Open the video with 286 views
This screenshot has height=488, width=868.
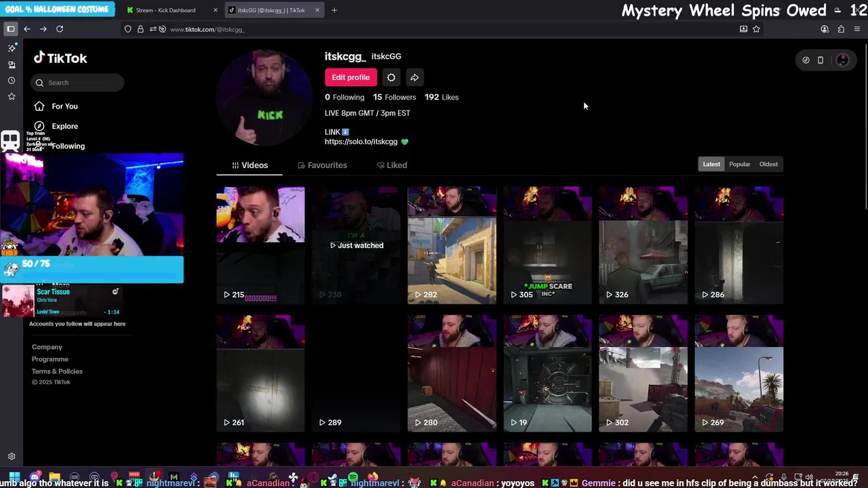point(739,245)
